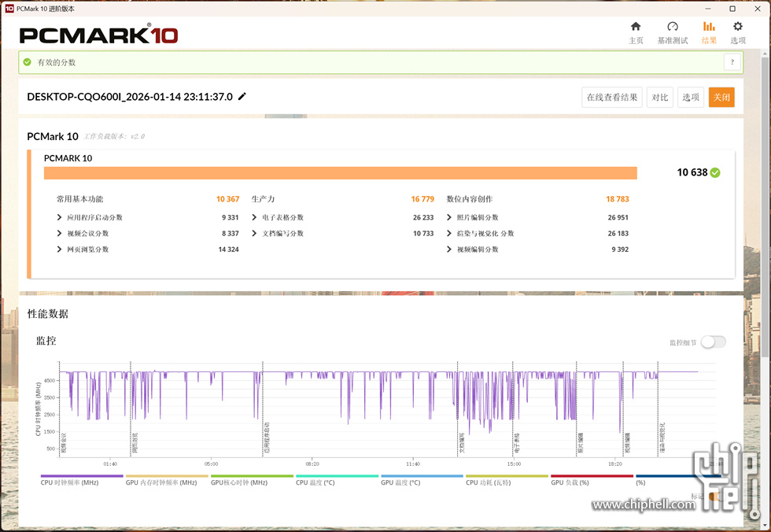This screenshot has height=532, width=771.
Task: Click the purple CPU 时钟频率 legend line
Action: (x=82, y=476)
